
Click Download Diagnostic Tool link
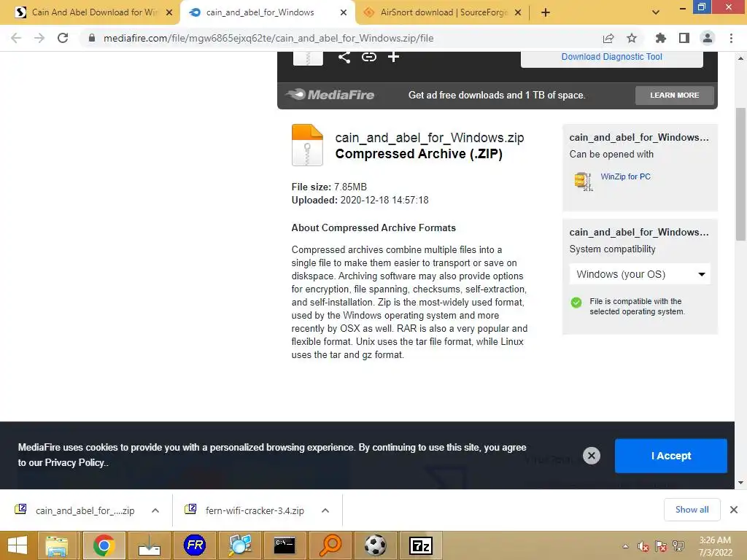(612, 57)
